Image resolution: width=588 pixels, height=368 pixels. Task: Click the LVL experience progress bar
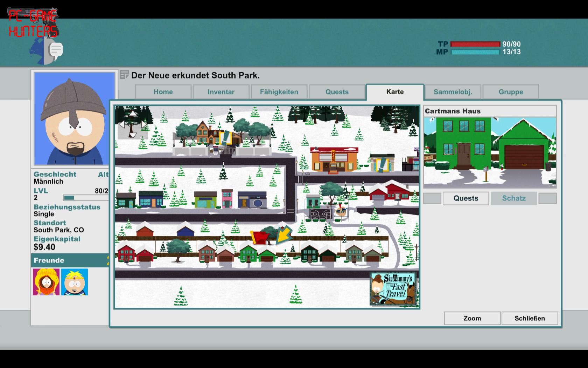[86, 198]
